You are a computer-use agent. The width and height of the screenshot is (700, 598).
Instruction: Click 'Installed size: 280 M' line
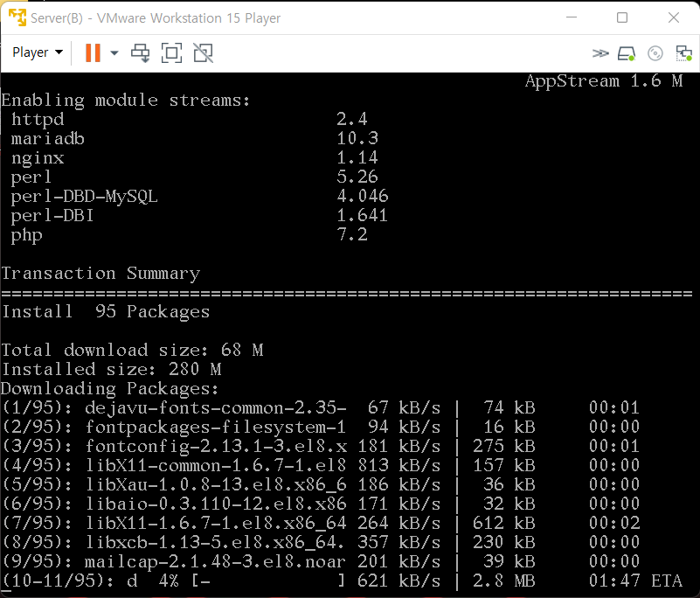point(112,369)
